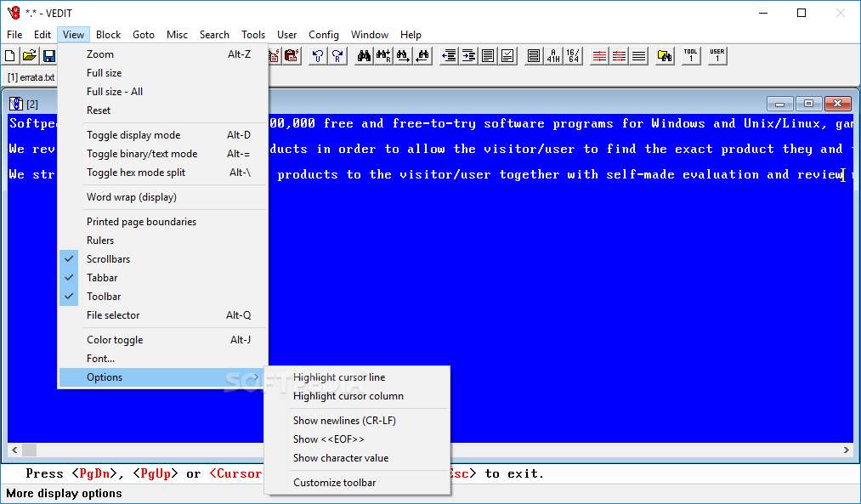Open the File menu
This screenshot has width=861, height=504.
14,35
